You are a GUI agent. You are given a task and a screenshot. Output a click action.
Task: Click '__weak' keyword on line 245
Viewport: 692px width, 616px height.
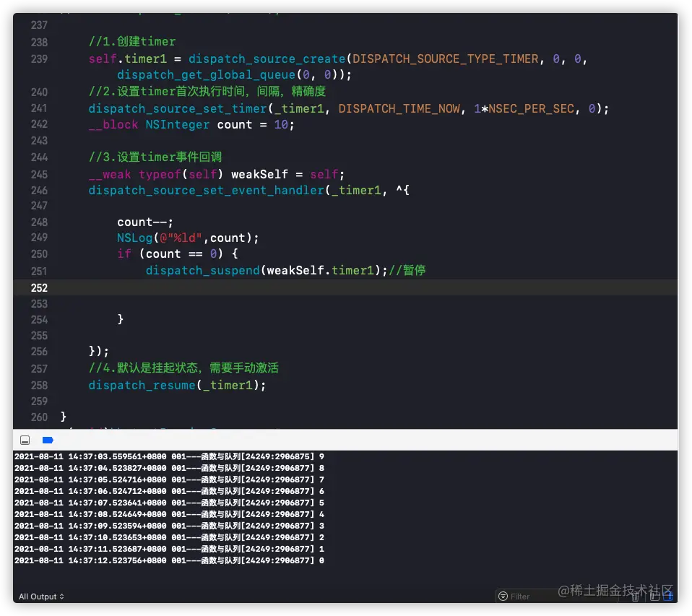(110, 174)
